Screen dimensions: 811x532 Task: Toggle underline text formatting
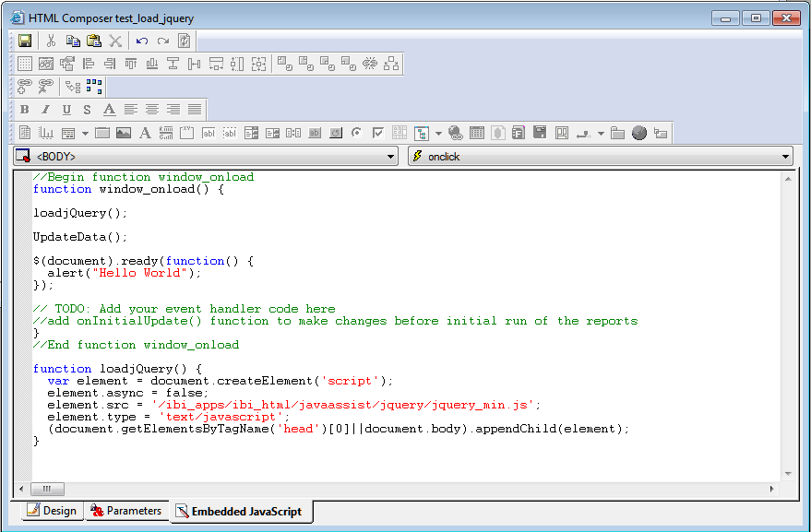coord(66,110)
